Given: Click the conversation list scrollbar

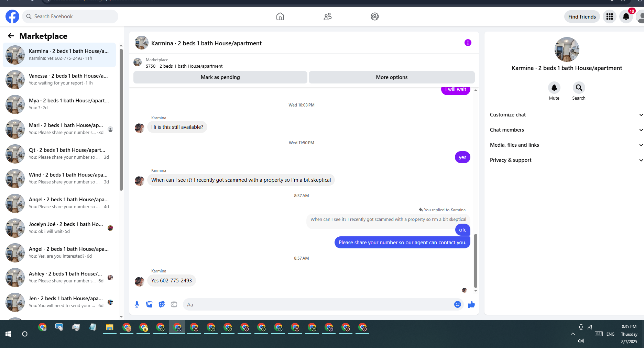Looking at the screenshot, I should point(121,119).
